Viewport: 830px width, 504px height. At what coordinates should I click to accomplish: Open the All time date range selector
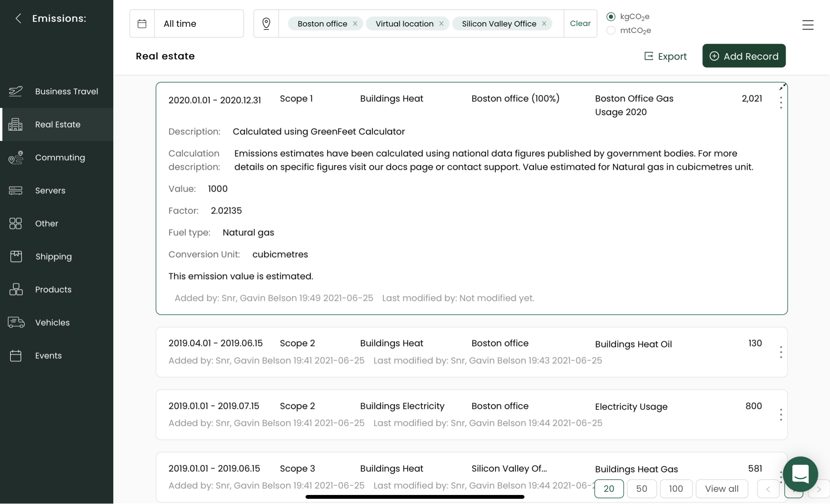click(199, 24)
